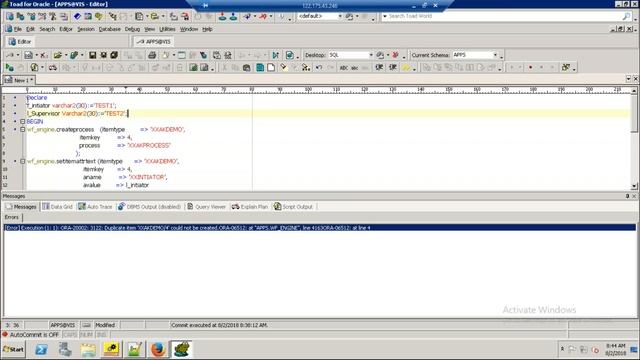This screenshot has height=360, width=640.
Task: Click the Run with debugger step icon
Action: pyautogui.click(x=276, y=55)
